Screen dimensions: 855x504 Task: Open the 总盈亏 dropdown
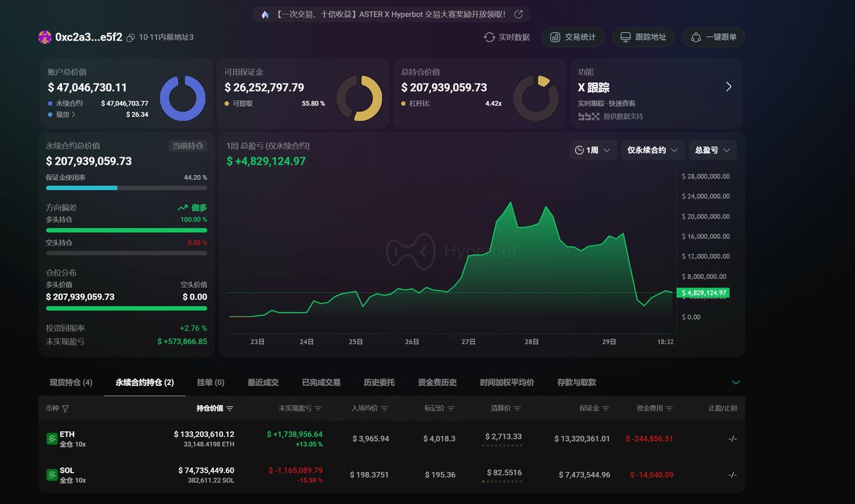[x=713, y=150]
